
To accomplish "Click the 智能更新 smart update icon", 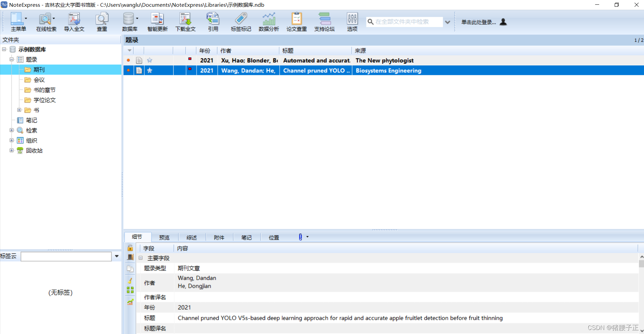I will point(157,19).
